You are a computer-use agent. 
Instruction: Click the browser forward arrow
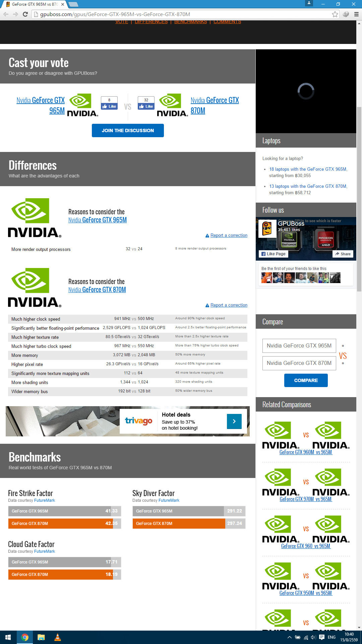(15, 14)
